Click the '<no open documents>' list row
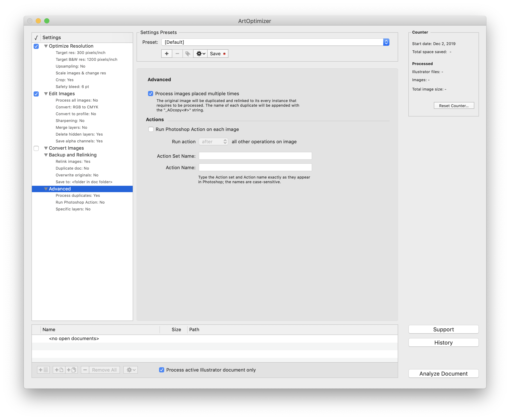 click(x=215, y=338)
